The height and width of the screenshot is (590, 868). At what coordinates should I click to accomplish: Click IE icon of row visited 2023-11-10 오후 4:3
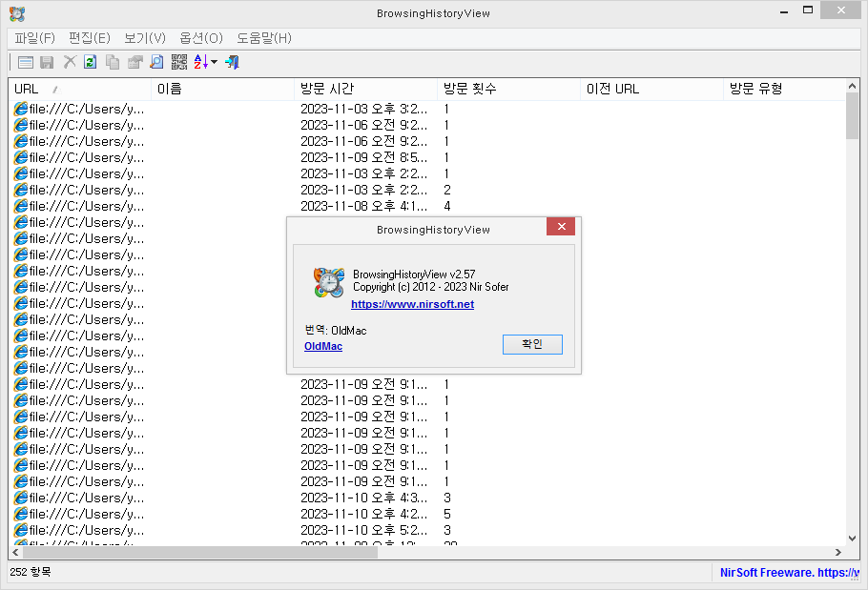click(x=20, y=498)
